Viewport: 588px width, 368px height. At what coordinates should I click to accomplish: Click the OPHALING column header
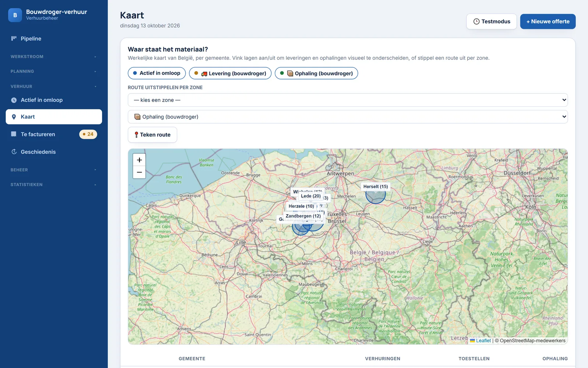pos(555,358)
